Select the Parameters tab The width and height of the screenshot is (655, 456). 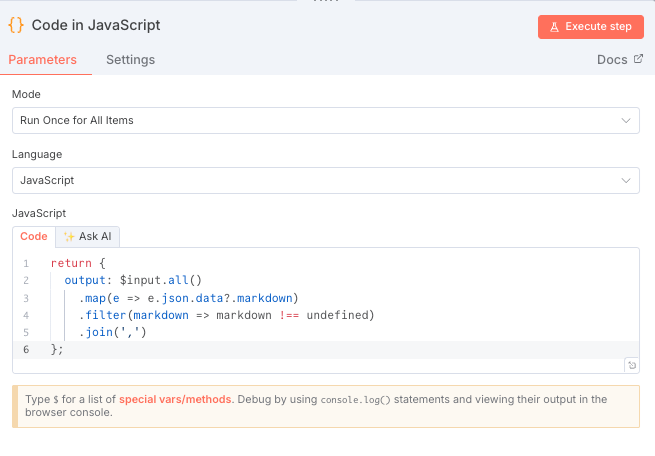[43, 59]
